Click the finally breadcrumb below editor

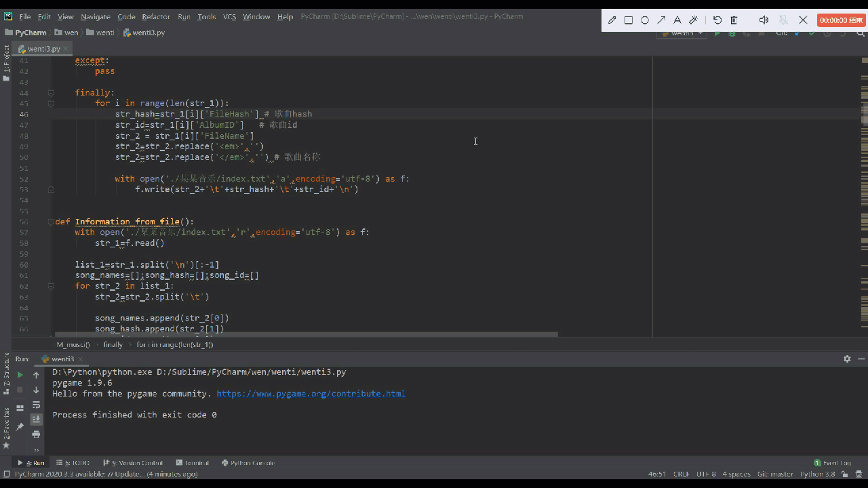(113, 344)
